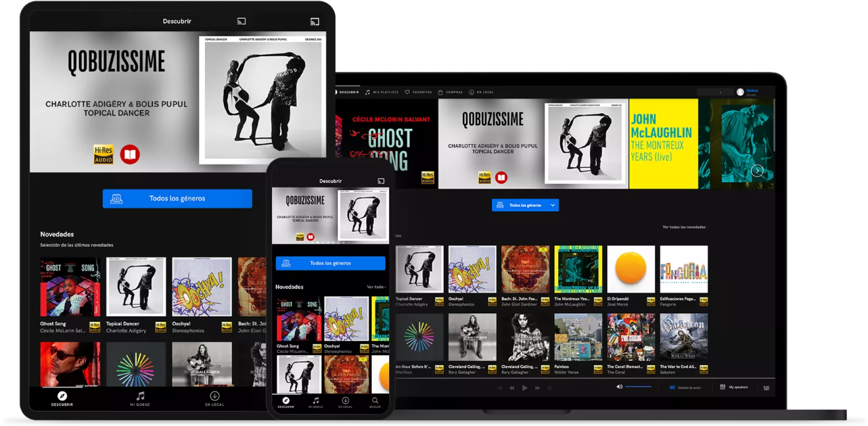Tap the Hi-Res Audio badge on tablet banner

coord(103,155)
